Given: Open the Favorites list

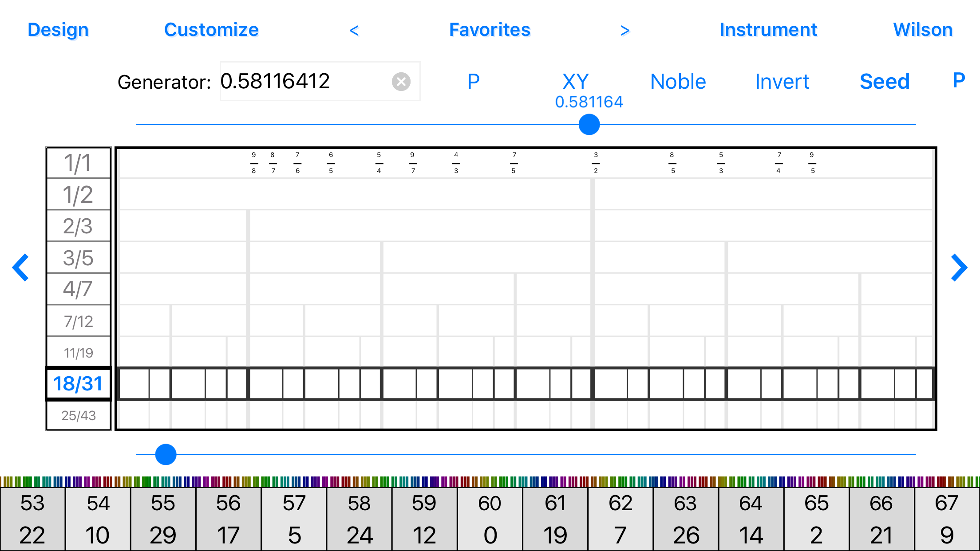Looking at the screenshot, I should point(490,30).
